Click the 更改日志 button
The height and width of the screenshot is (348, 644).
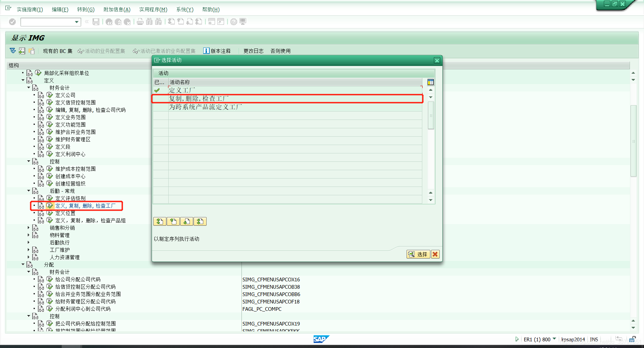[x=254, y=51]
